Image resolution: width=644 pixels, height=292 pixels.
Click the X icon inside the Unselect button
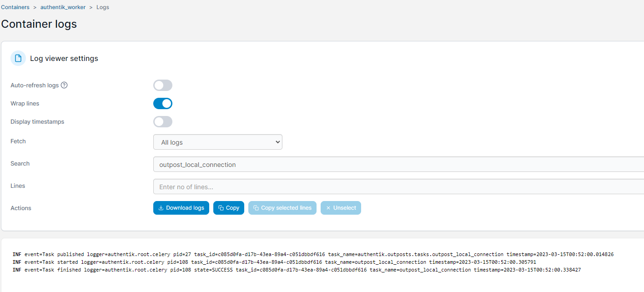point(328,208)
